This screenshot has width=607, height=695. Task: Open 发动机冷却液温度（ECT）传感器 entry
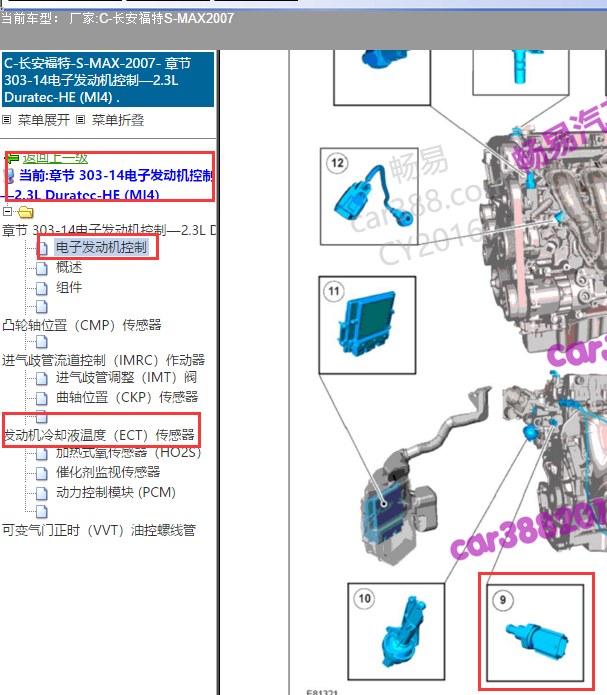click(x=99, y=435)
